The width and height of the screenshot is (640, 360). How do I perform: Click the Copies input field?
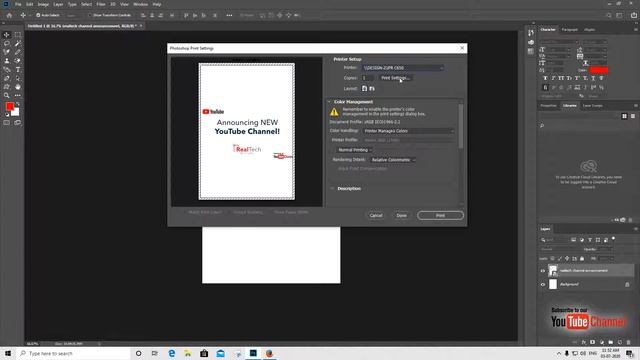tap(367, 78)
